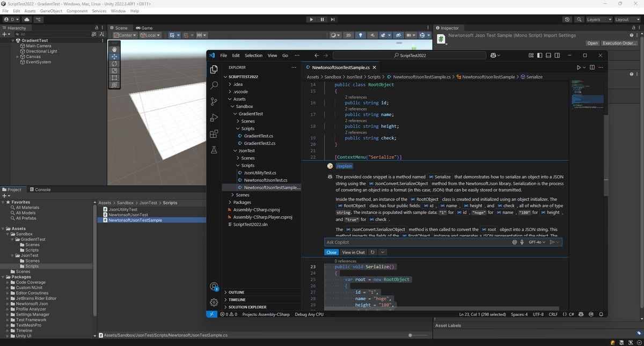Open the Selection menu in VS Code

click(x=253, y=55)
